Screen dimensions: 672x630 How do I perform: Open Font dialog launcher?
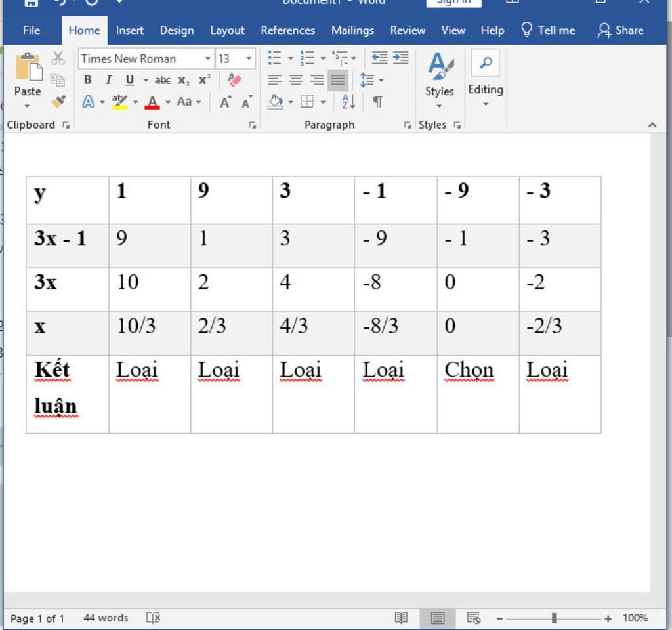[253, 125]
